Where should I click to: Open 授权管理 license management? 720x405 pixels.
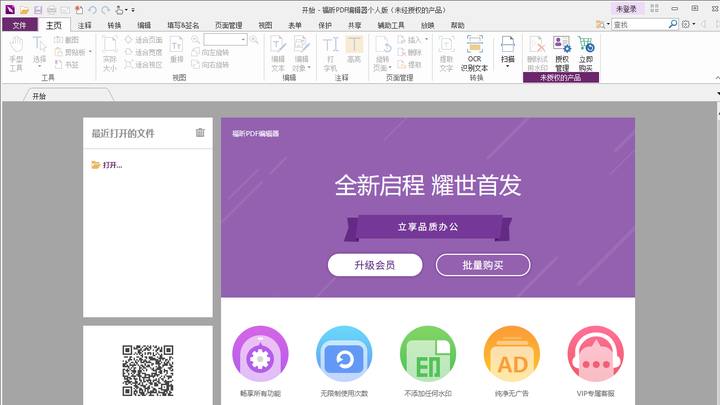tap(562, 54)
